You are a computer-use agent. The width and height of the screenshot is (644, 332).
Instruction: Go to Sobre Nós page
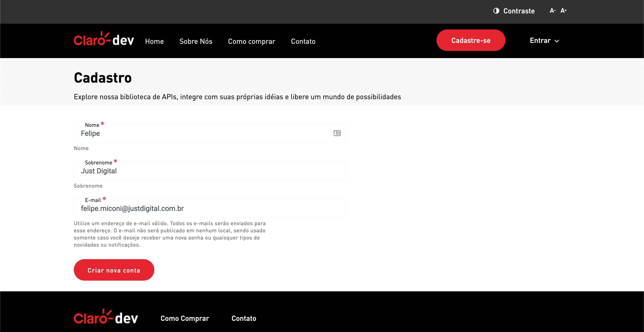point(196,42)
